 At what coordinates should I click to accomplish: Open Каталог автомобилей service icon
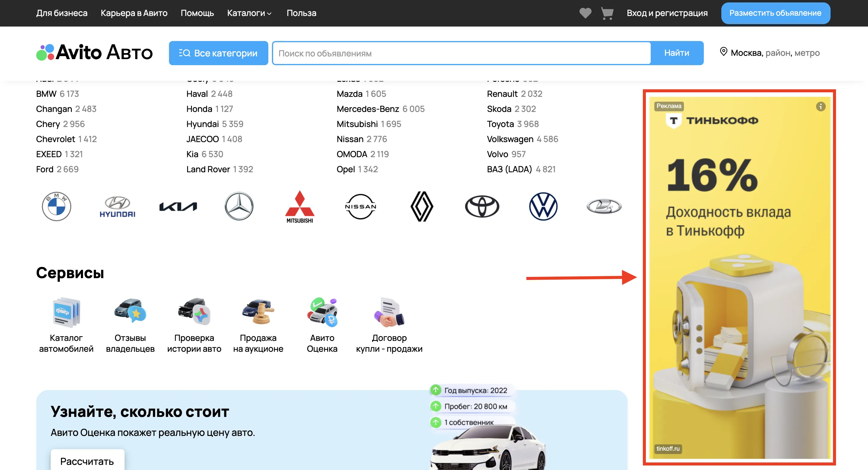(66, 313)
